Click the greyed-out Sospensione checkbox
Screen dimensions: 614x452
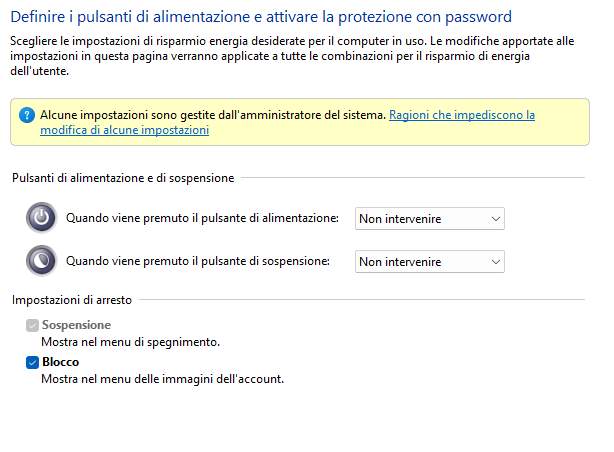[x=32, y=325]
